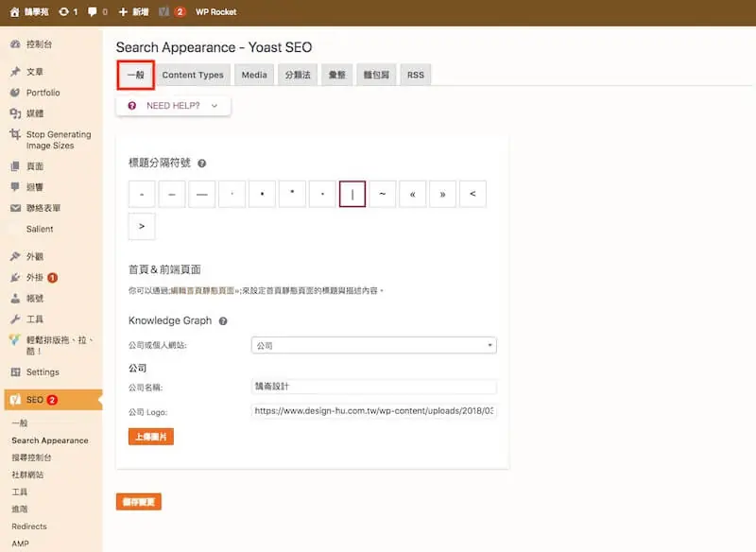Open the tools wrench icon
Viewport: 756px width, 552px height.
click(x=15, y=319)
